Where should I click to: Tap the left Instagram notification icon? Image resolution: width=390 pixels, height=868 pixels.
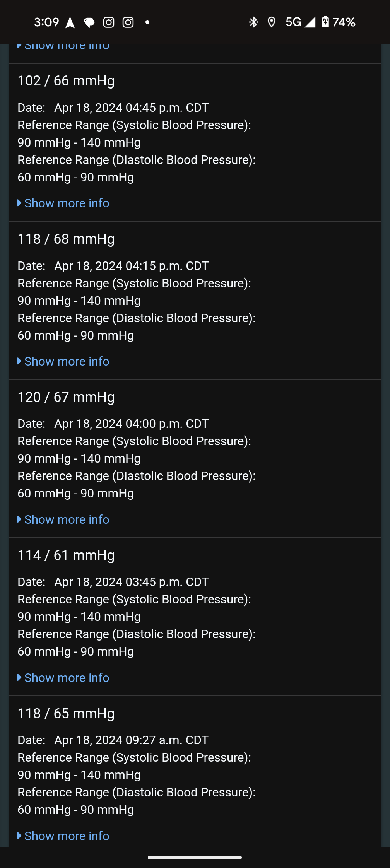pyautogui.click(x=109, y=22)
